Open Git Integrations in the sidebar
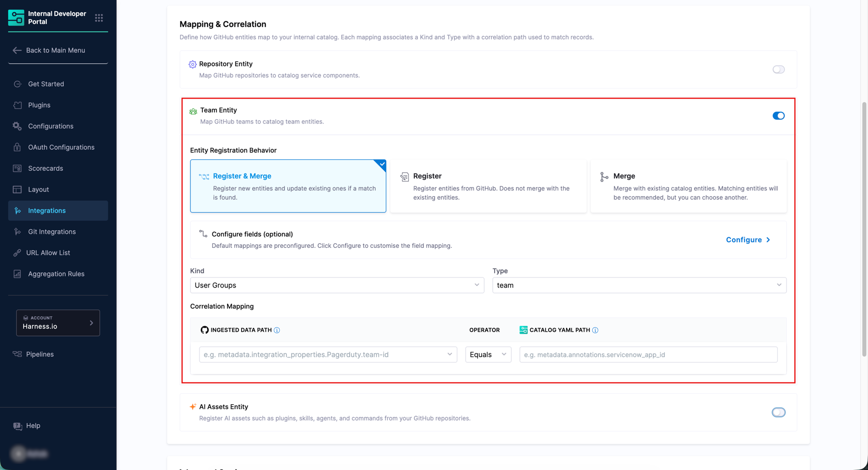The width and height of the screenshot is (868, 470). (x=52, y=232)
